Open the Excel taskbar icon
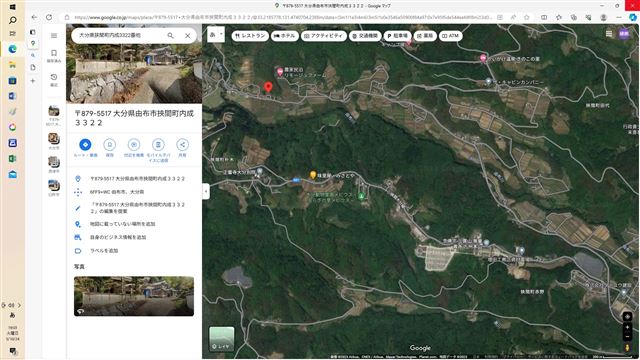Viewport: 640px width, 360px height. [13, 159]
